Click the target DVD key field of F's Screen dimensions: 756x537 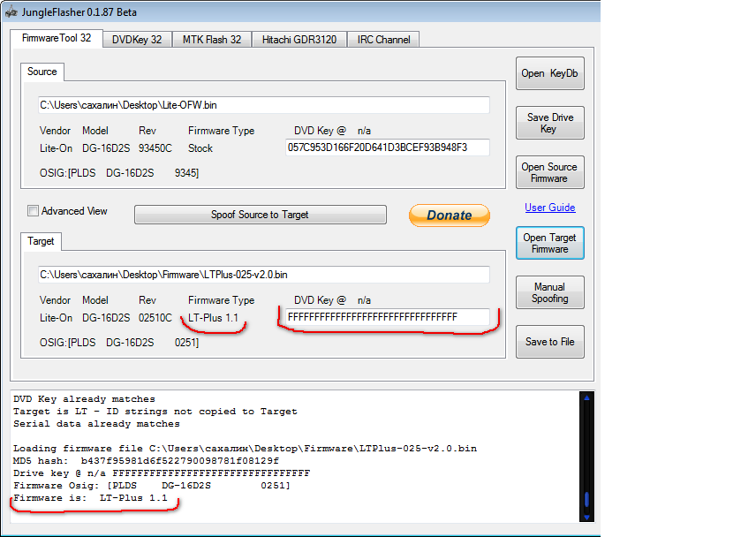(387, 317)
